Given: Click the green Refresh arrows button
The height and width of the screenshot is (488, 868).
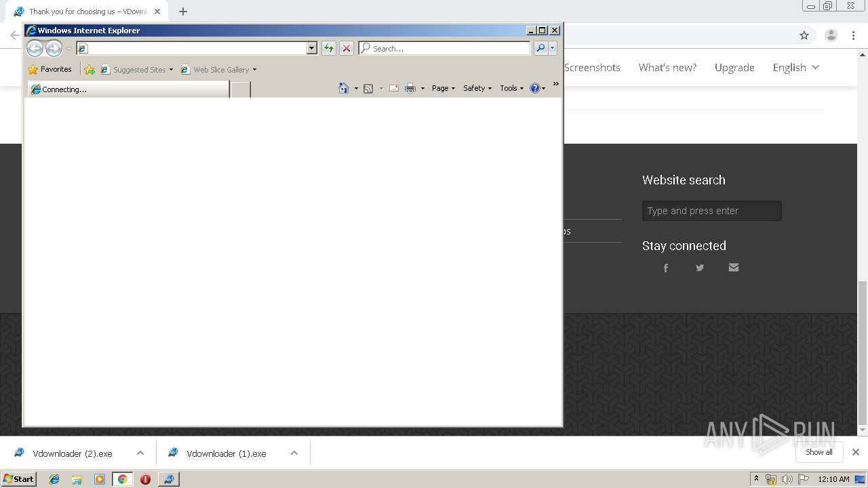Looking at the screenshot, I should click(329, 48).
